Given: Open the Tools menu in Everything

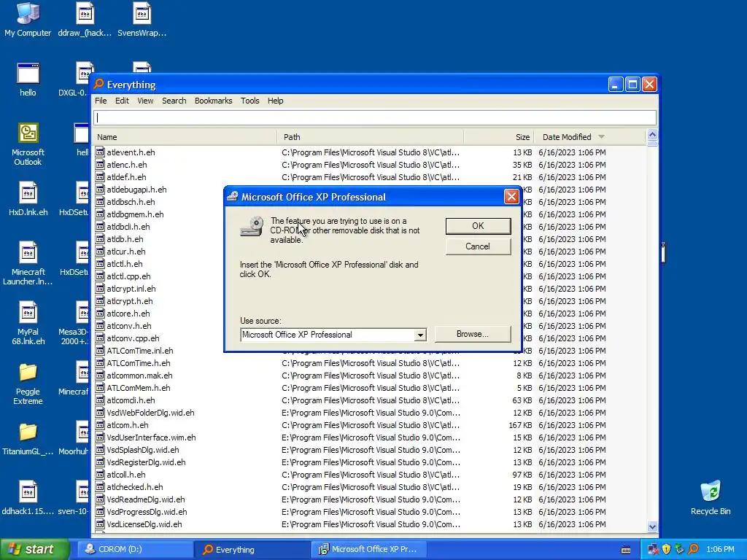Looking at the screenshot, I should [249, 101].
